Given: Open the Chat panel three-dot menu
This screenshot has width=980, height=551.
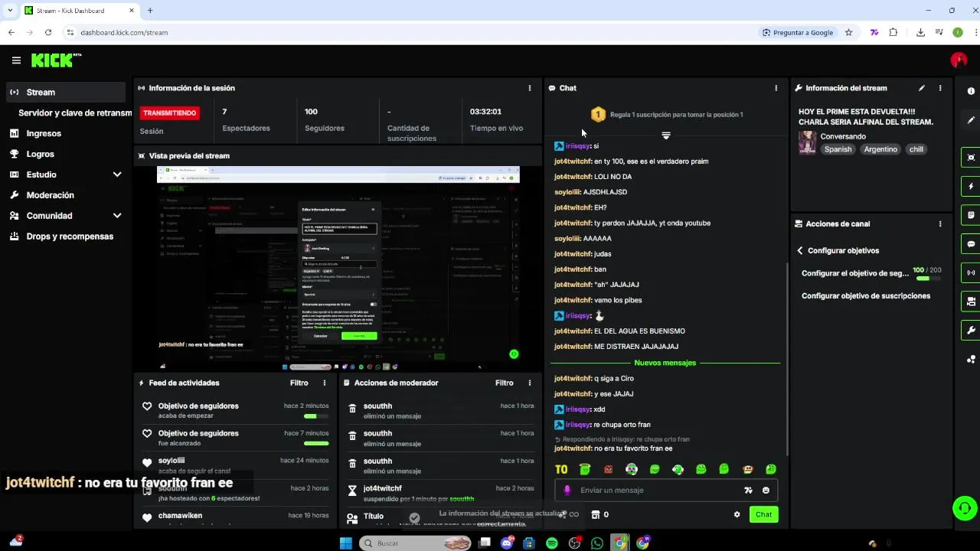Looking at the screenshot, I should [x=776, y=88].
